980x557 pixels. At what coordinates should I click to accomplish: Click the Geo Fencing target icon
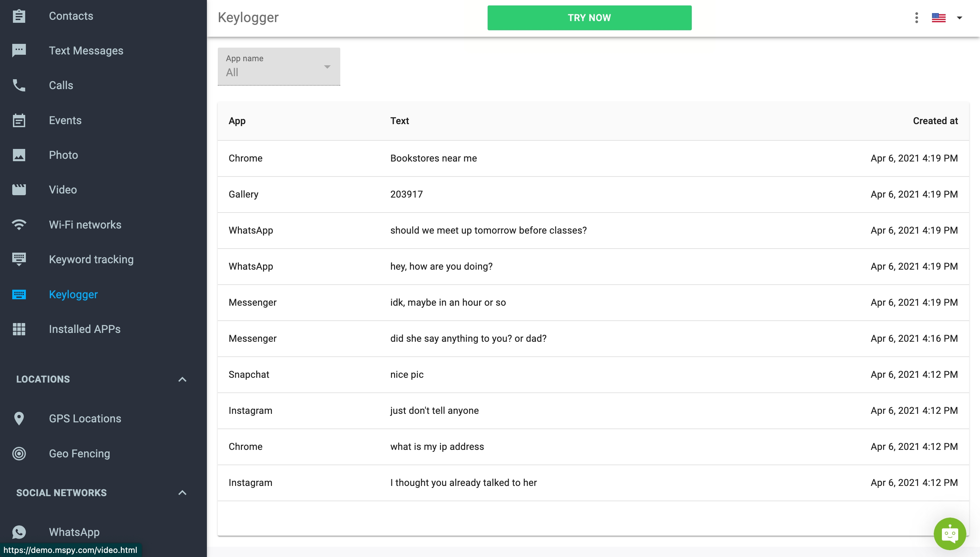click(x=19, y=453)
